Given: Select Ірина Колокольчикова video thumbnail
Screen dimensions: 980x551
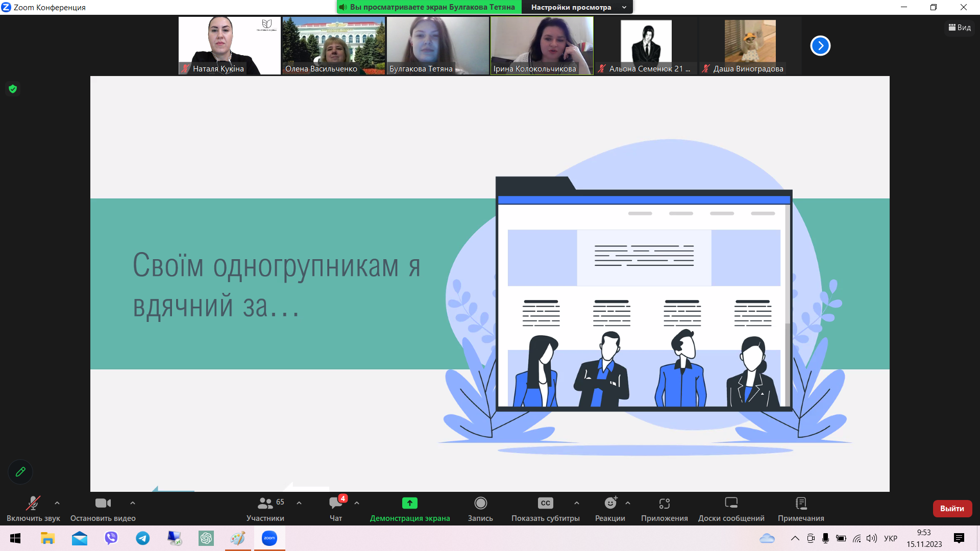Looking at the screenshot, I should tap(542, 46).
